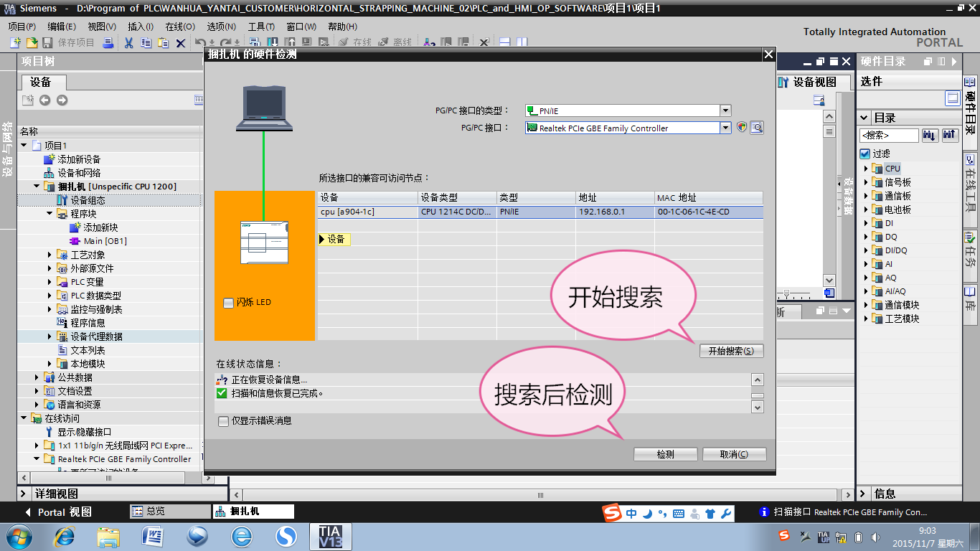The height and width of the screenshot is (551, 980).
Task: Expand the 通信模块 catalog folder
Action: pos(866,305)
